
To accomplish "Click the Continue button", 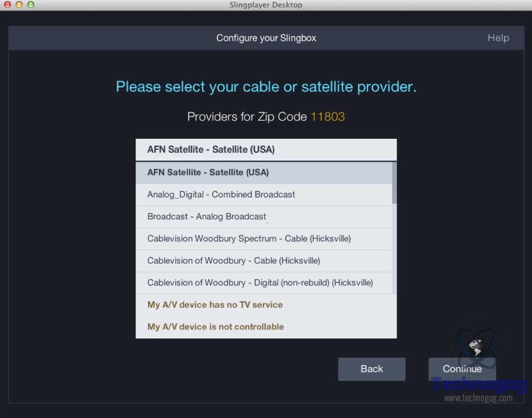I will (x=462, y=369).
